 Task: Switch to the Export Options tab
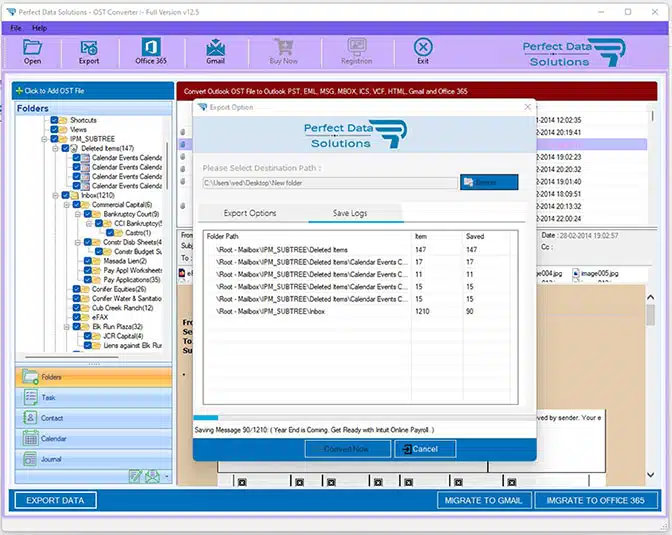pyautogui.click(x=250, y=213)
